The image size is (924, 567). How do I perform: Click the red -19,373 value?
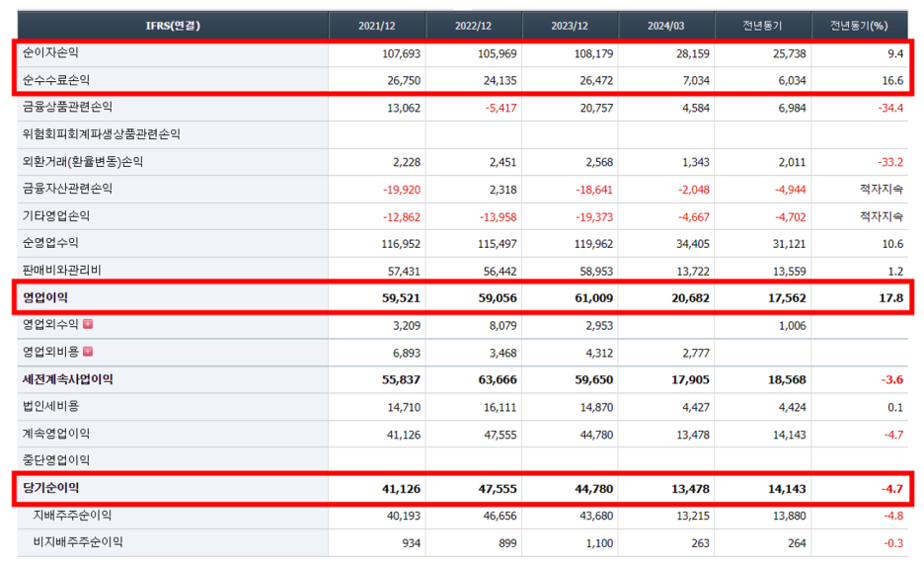594,217
